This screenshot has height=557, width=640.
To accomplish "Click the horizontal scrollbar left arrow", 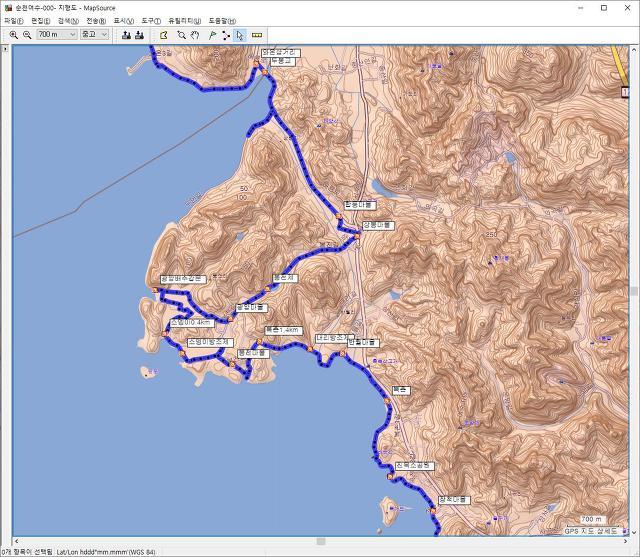I will click(x=16, y=541).
